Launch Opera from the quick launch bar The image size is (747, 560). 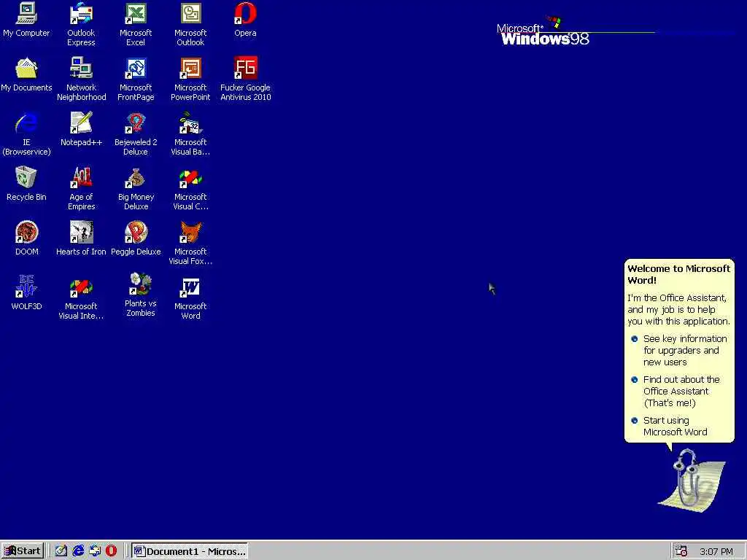tap(112, 551)
